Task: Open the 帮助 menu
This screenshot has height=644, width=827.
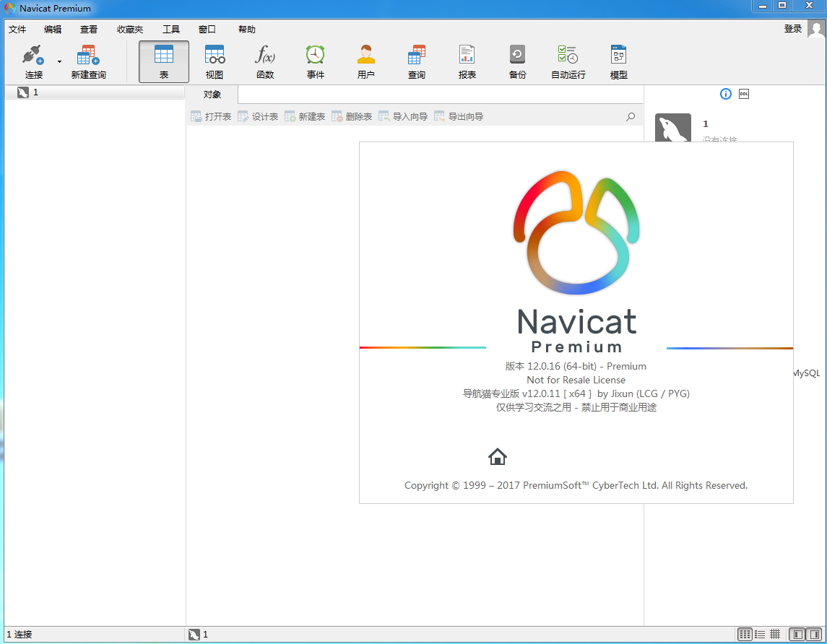Action: coord(247,30)
